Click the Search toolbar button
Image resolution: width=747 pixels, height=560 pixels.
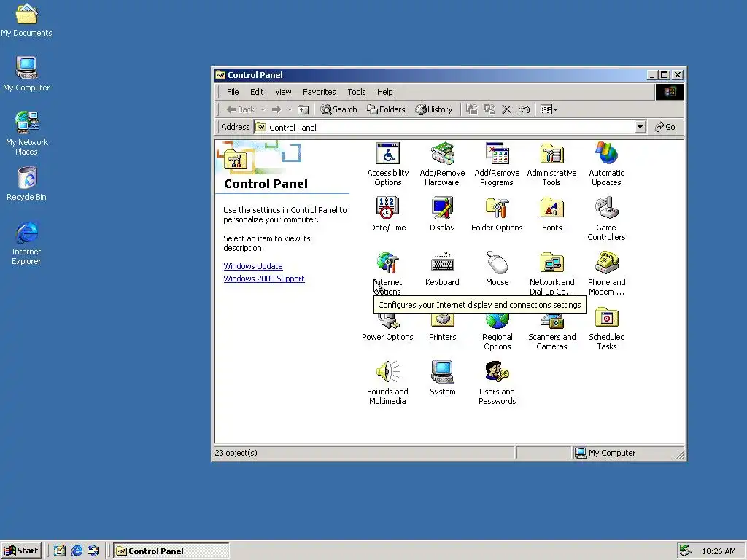(x=338, y=109)
